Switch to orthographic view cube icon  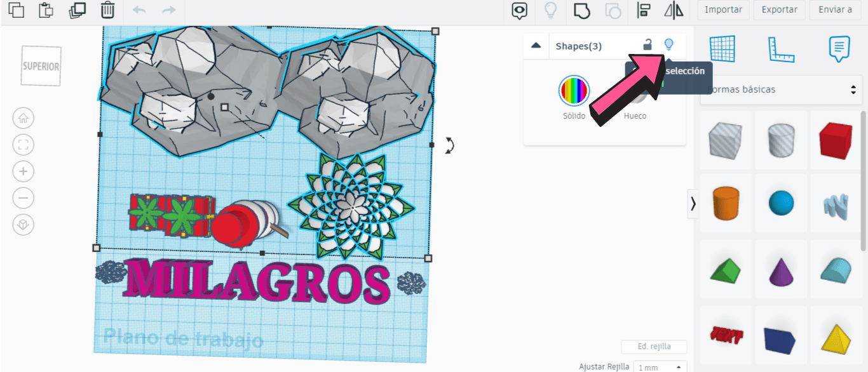click(24, 225)
